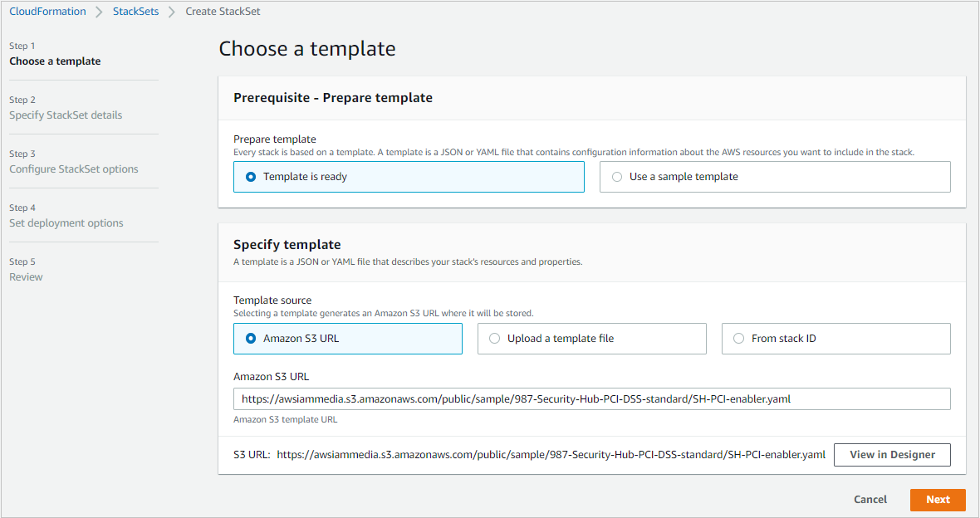
Task: Cancel the StackSet creation
Action: click(x=870, y=499)
